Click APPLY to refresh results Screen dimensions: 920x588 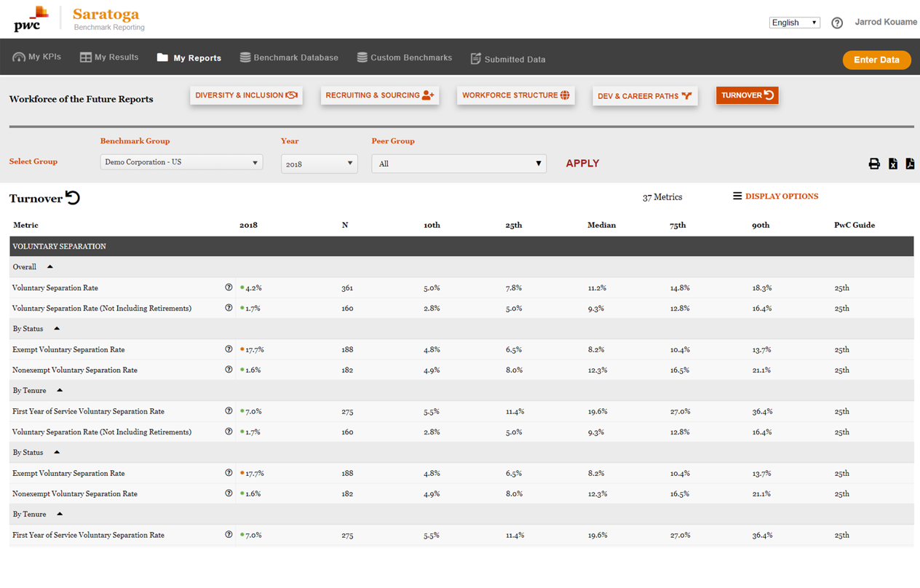(x=582, y=164)
